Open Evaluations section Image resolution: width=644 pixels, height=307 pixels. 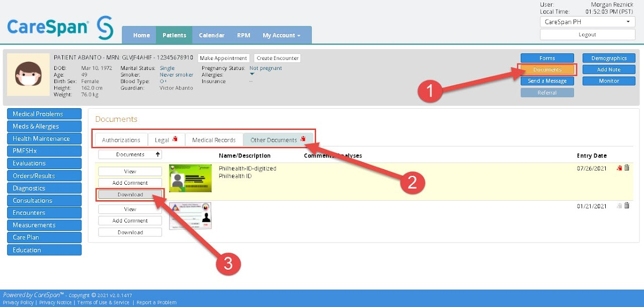(x=44, y=163)
